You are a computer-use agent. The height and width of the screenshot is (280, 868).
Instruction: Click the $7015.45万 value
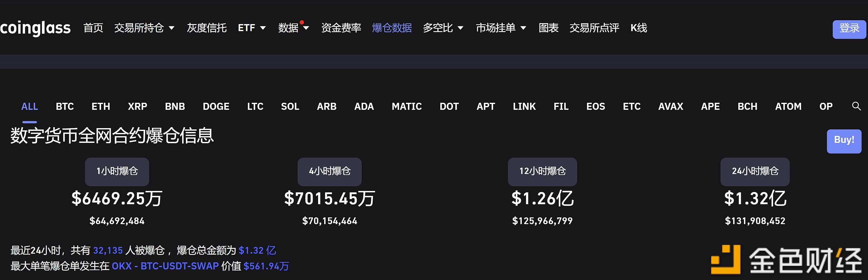click(330, 198)
